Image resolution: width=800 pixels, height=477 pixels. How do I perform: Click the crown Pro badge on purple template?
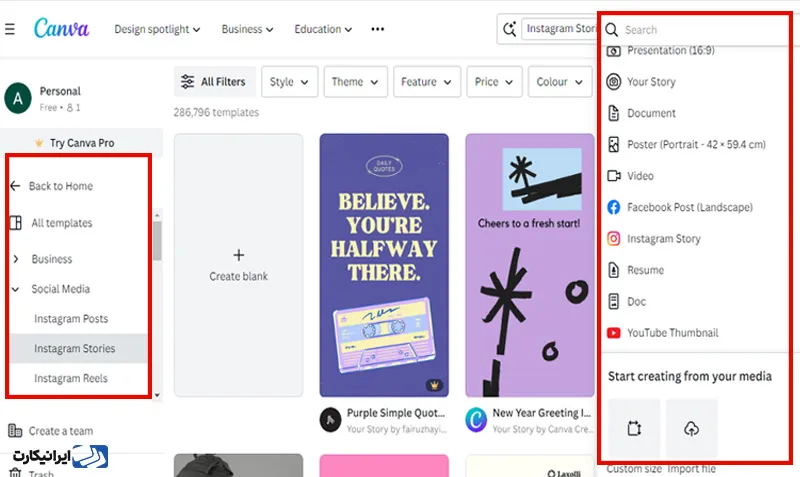(434, 385)
